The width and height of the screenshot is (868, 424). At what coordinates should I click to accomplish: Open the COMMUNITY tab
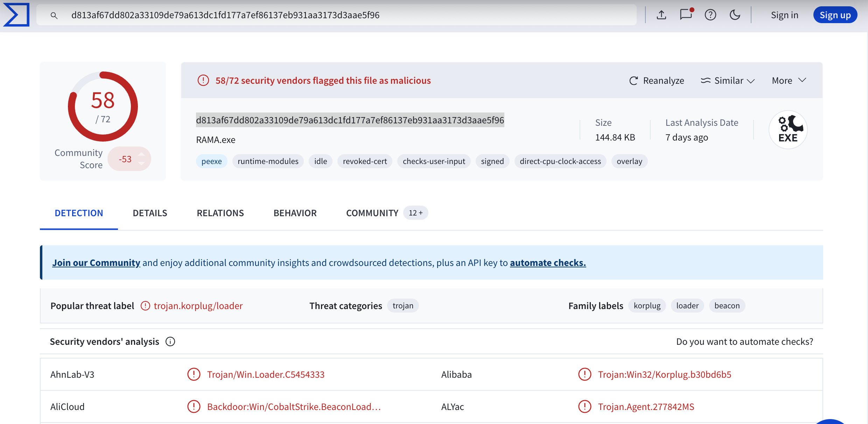372,213
